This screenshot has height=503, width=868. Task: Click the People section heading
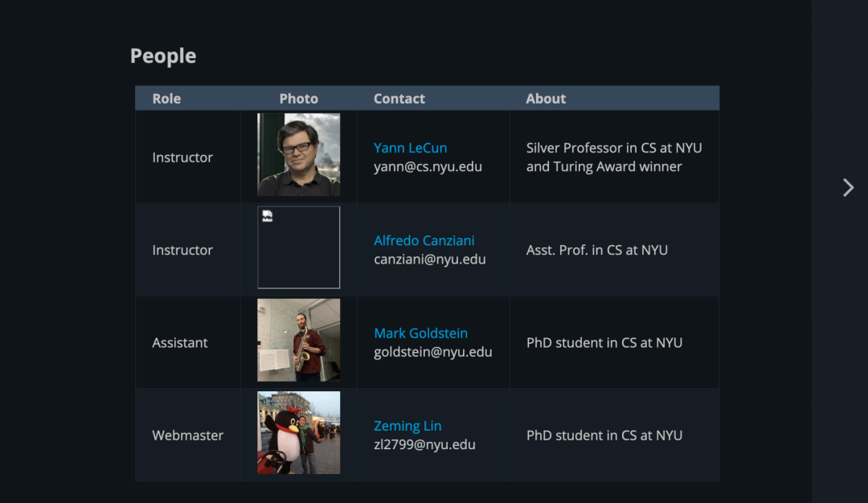(x=163, y=56)
